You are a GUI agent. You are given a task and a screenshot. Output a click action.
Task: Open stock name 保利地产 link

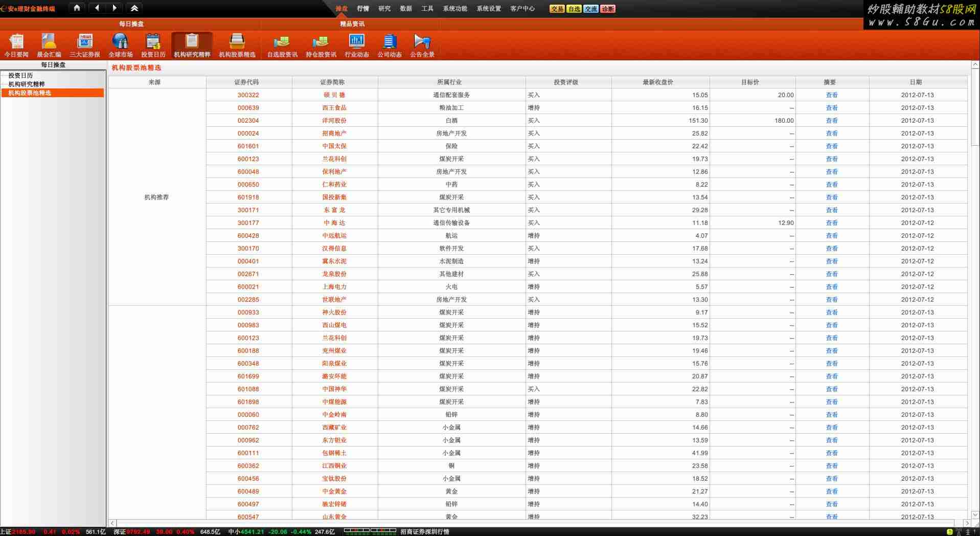coord(334,172)
